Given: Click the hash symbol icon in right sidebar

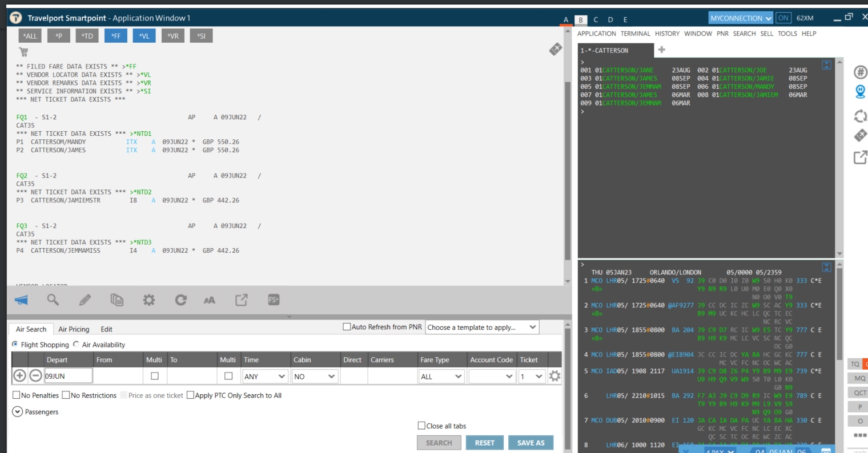Looking at the screenshot, I should 860,72.
